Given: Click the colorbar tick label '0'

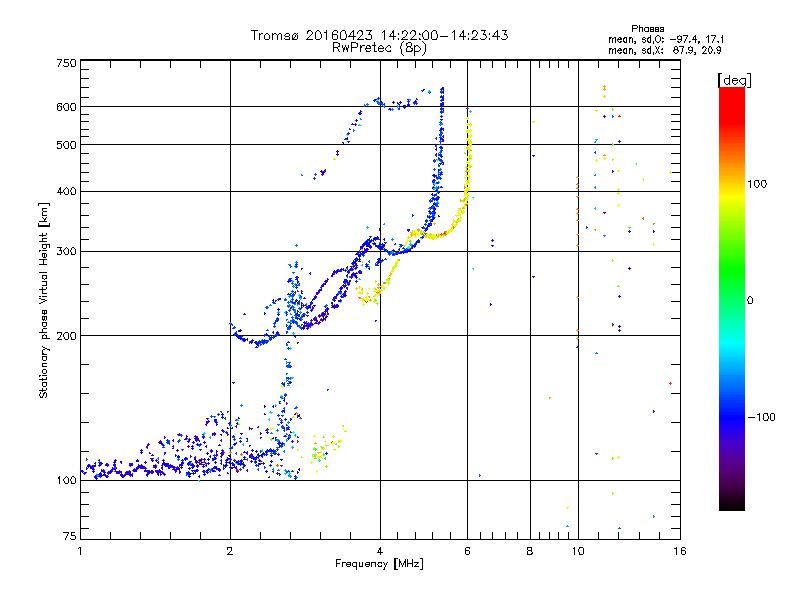Looking at the screenshot, I should 750,300.
